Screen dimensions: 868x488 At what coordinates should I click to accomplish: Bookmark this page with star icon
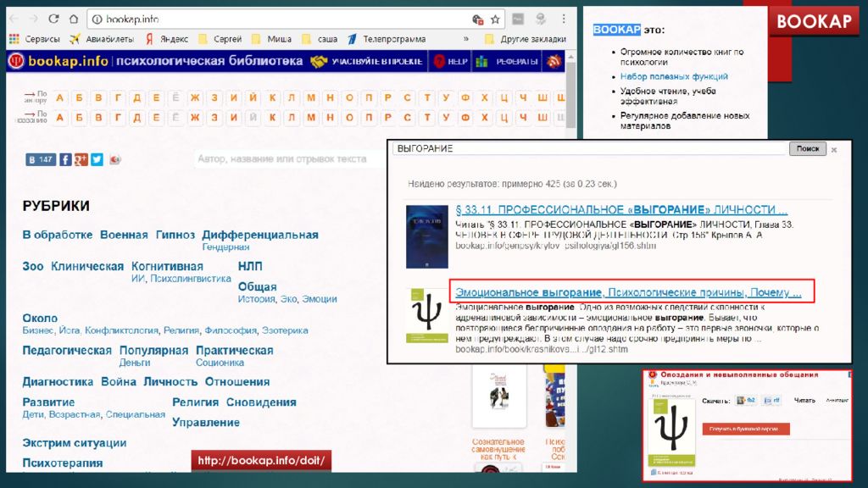click(495, 19)
